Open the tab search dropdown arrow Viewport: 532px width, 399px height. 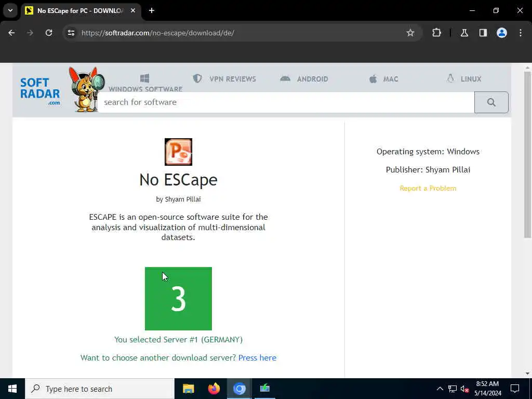pos(10,10)
